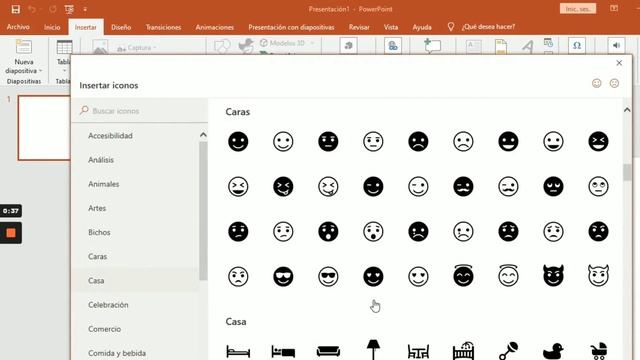The width and height of the screenshot is (640, 360).
Task: Select the outline surprised open-mouth face icon
Action: [373, 231]
